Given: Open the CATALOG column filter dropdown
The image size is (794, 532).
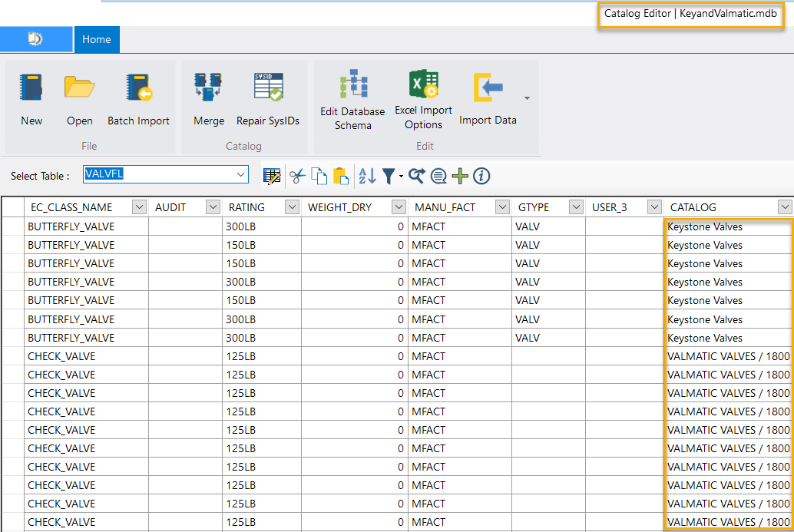Looking at the screenshot, I should tap(784, 207).
